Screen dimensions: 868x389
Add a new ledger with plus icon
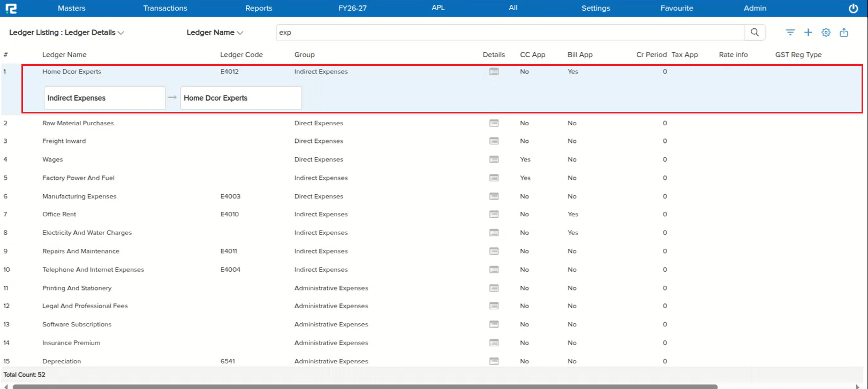tap(808, 32)
